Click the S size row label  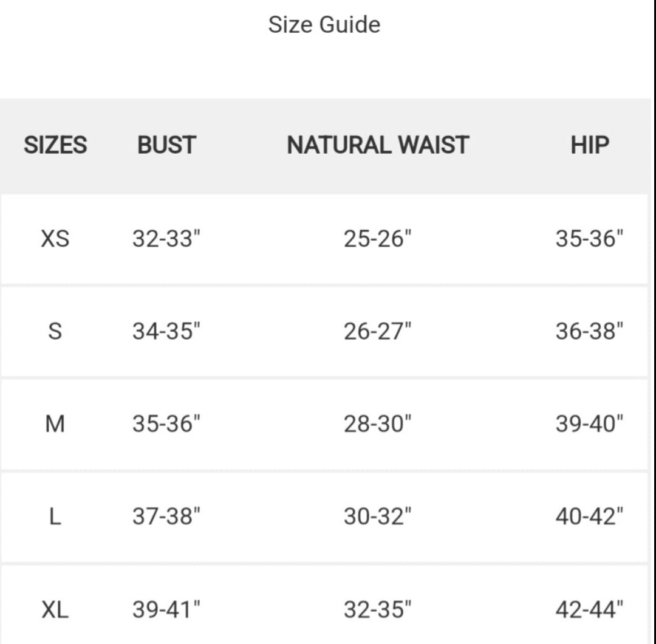55,332
